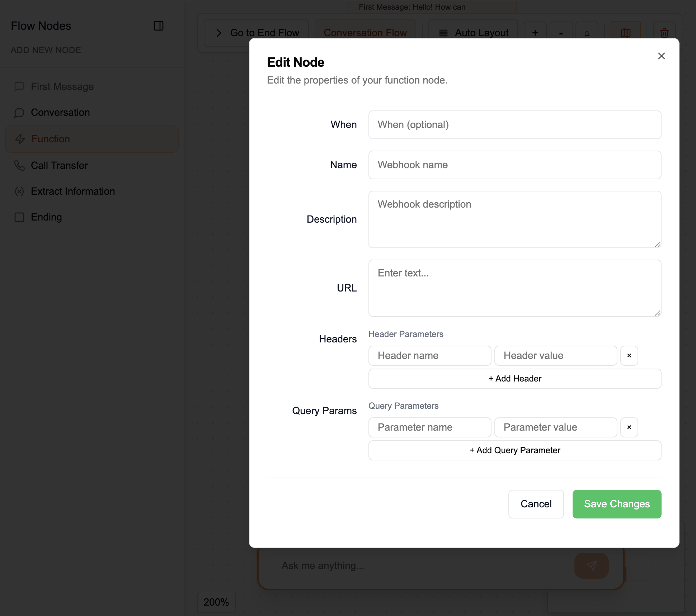696x616 pixels.
Task: Select the Call Transfer node type
Action: (x=59, y=165)
